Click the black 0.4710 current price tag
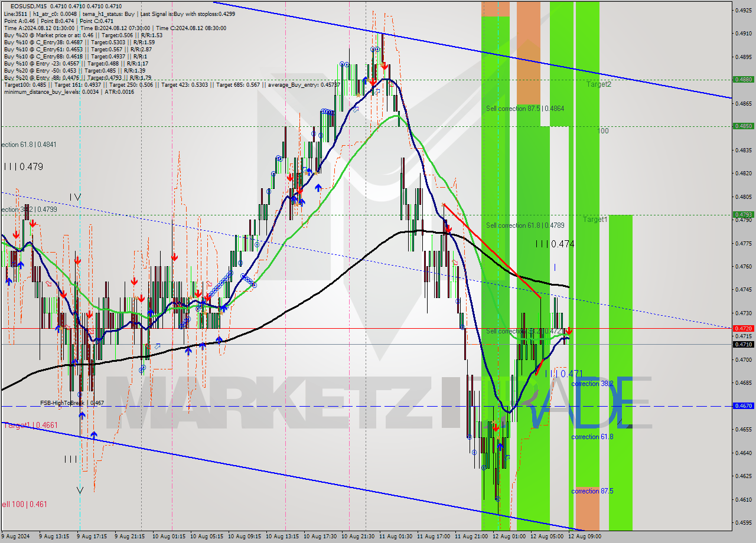756x543 pixels. coord(743,344)
